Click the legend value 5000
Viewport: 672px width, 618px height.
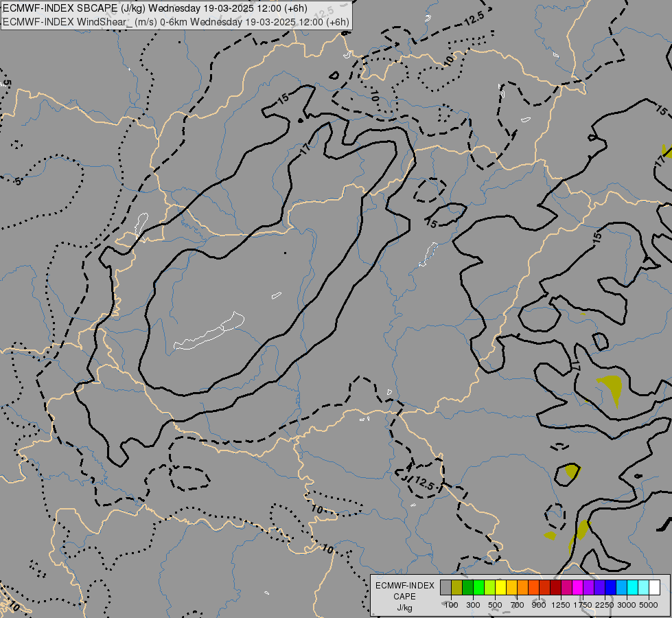pyautogui.click(x=649, y=605)
